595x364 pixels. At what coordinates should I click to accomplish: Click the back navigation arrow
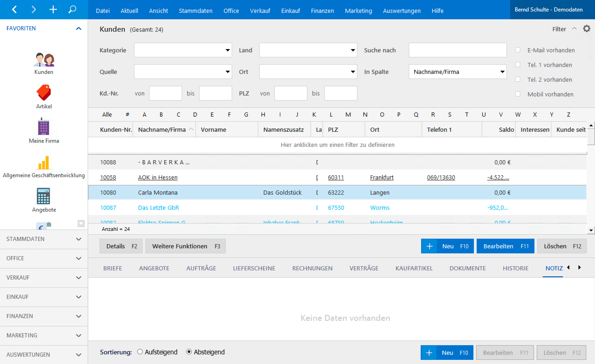(x=14, y=10)
